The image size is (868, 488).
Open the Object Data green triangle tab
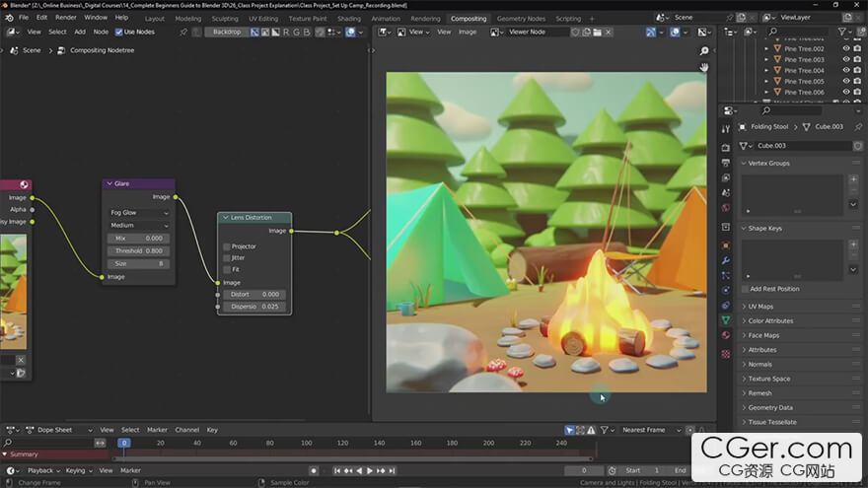(726, 319)
